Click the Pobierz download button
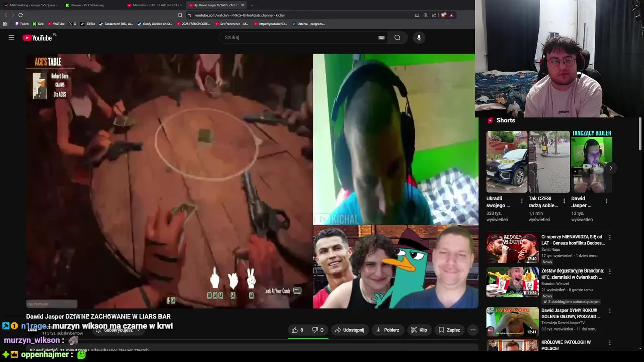 tap(387, 330)
